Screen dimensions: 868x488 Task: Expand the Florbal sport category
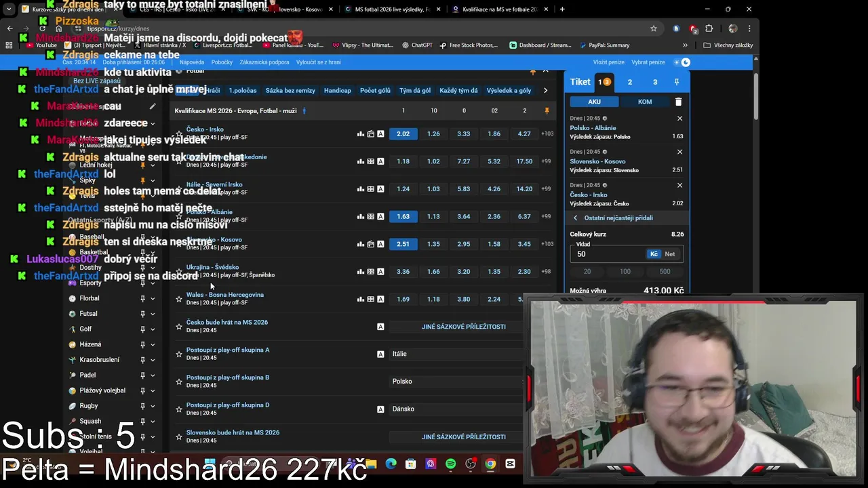(153, 298)
